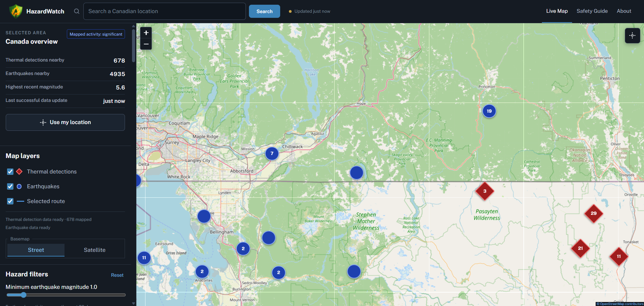
Task: Click Use my location button
Action: [x=65, y=122]
